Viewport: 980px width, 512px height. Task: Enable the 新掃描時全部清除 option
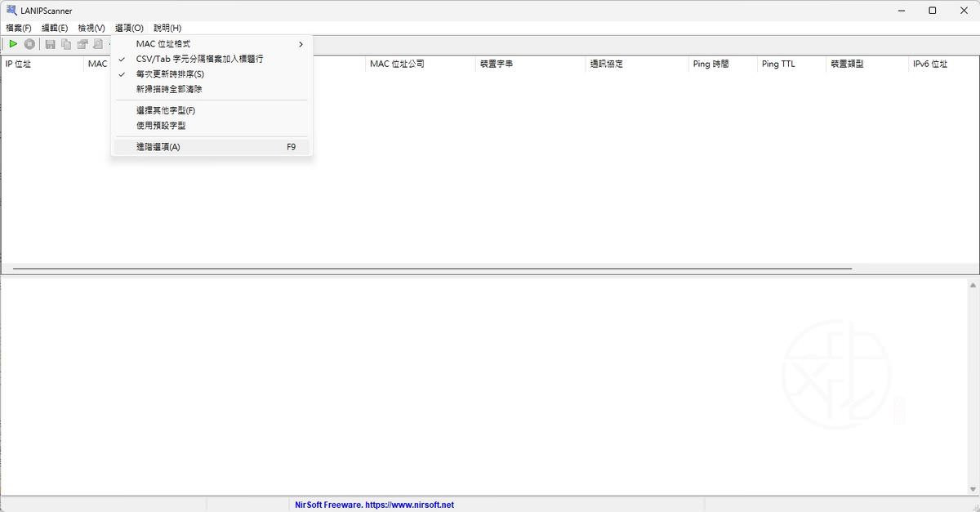169,89
